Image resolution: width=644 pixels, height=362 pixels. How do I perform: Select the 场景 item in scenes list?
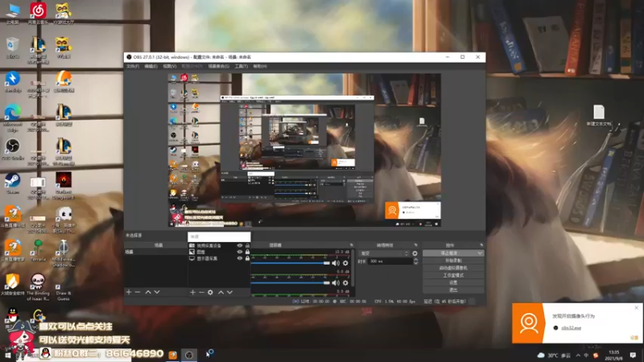155,252
